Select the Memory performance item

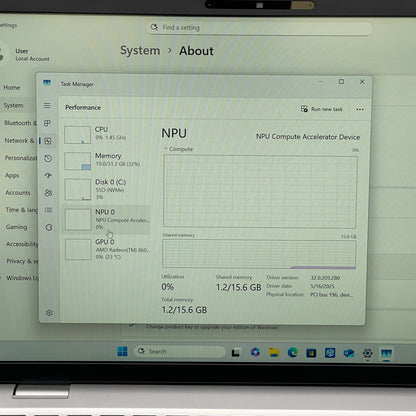pos(106,161)
